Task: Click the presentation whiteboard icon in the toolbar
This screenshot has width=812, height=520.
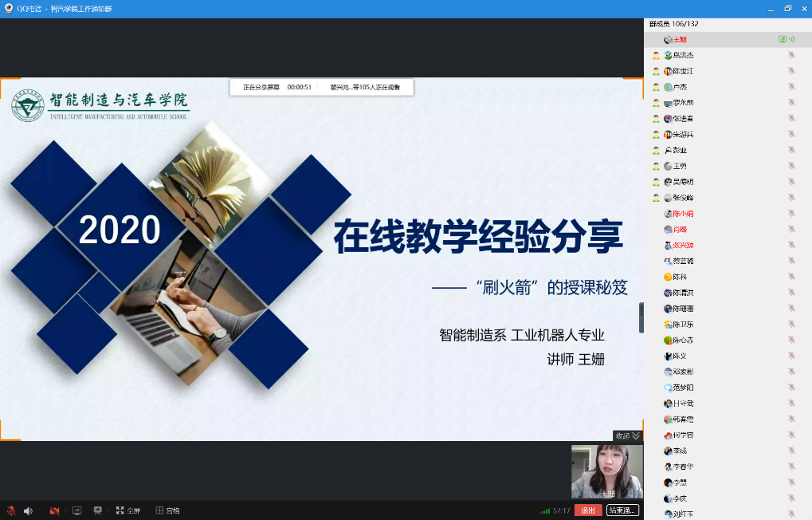Action: (97, 510)
